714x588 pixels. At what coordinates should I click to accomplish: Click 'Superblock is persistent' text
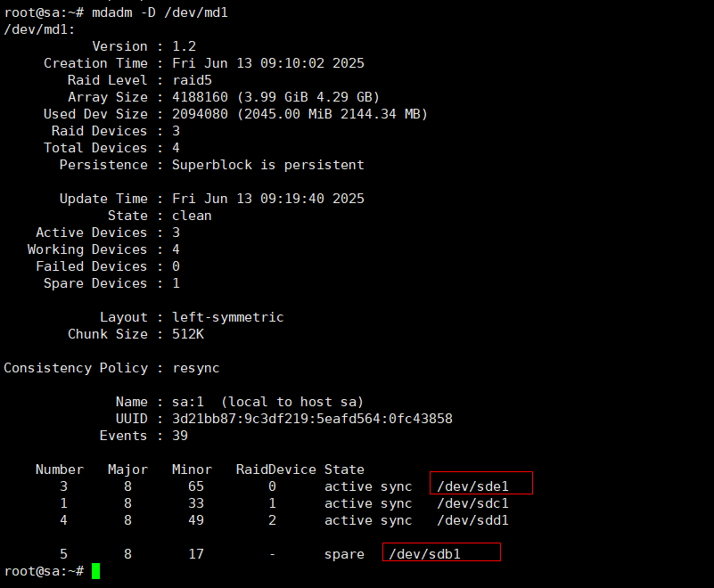[x=268, y=165]
